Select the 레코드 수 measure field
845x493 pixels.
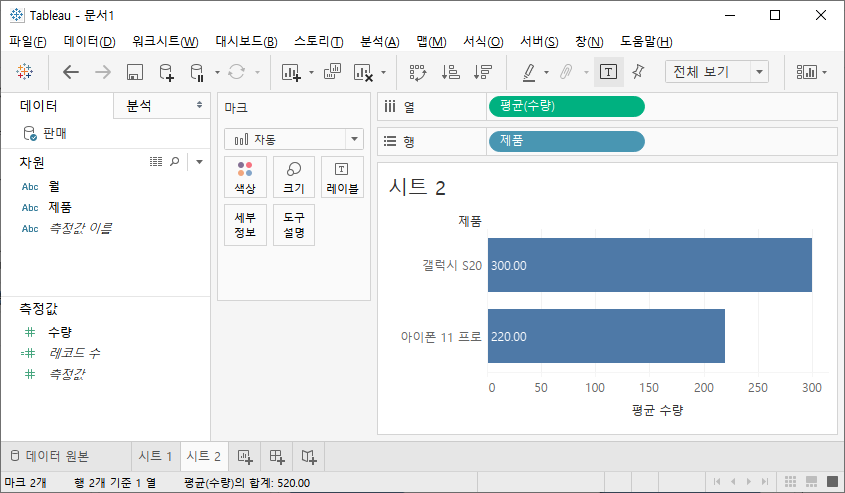click(x=74, y=353)
